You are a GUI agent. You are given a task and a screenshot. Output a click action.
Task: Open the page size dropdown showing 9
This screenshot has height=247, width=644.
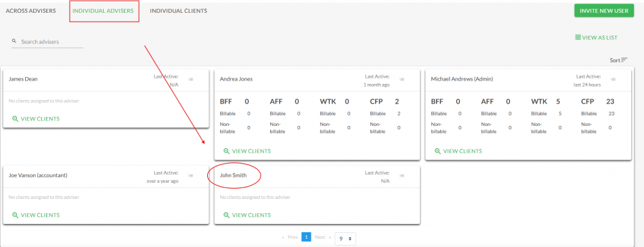(345, 238)
